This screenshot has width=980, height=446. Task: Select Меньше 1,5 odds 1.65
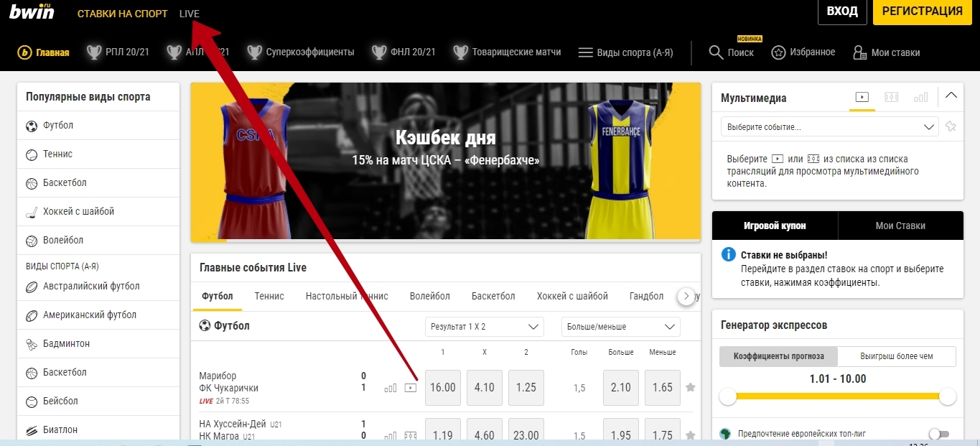pos(663,388)
